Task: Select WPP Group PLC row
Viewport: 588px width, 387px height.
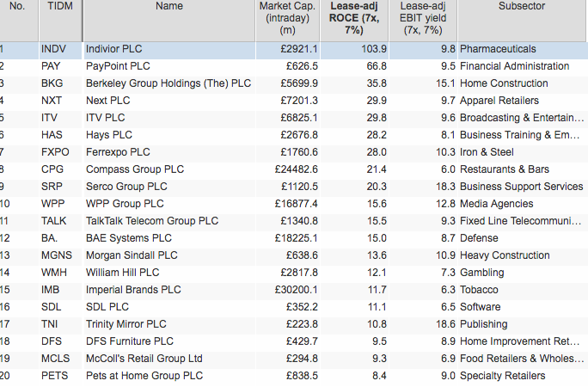Action: coord(125,204)
